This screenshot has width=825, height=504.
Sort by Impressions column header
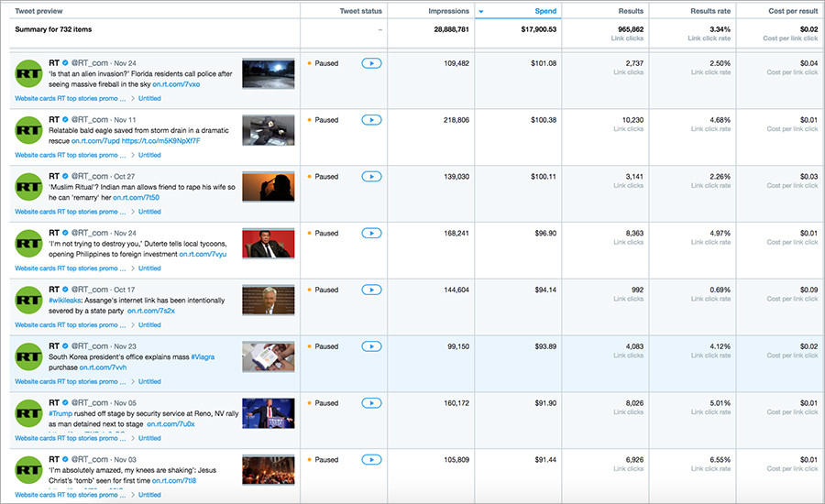pos(448,11)
